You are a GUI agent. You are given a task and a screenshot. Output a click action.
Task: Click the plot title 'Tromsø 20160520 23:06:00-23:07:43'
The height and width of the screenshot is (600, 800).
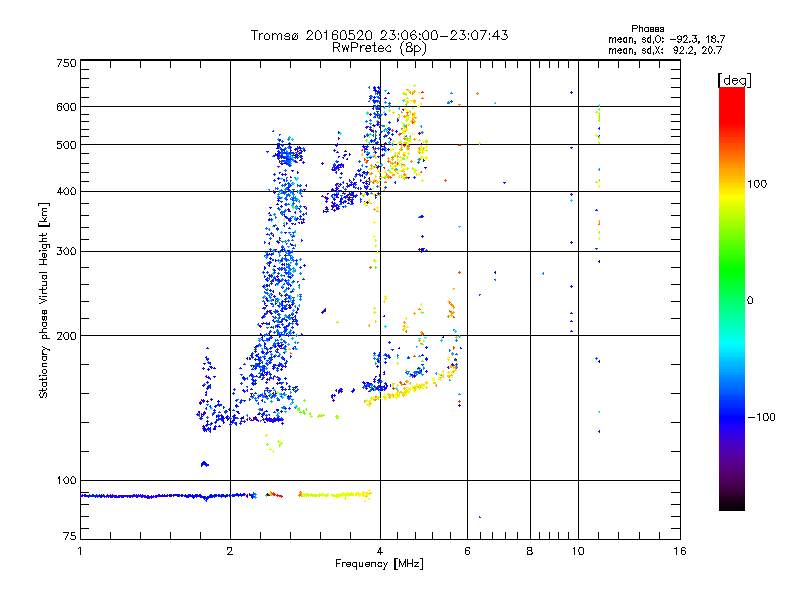(x=379, y=35)
